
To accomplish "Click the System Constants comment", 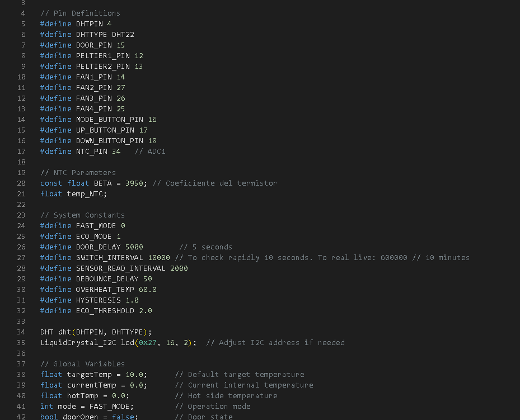I will [x=82, y=215].
